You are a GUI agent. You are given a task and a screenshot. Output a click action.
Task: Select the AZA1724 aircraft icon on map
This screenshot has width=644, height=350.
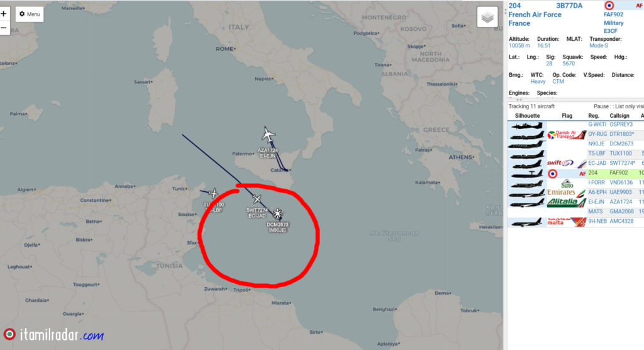268,135
